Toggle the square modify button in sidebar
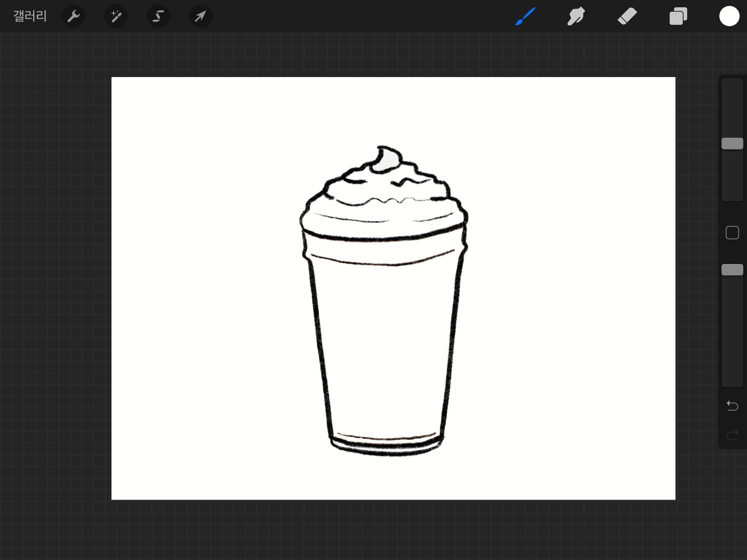 coord(732,233)
